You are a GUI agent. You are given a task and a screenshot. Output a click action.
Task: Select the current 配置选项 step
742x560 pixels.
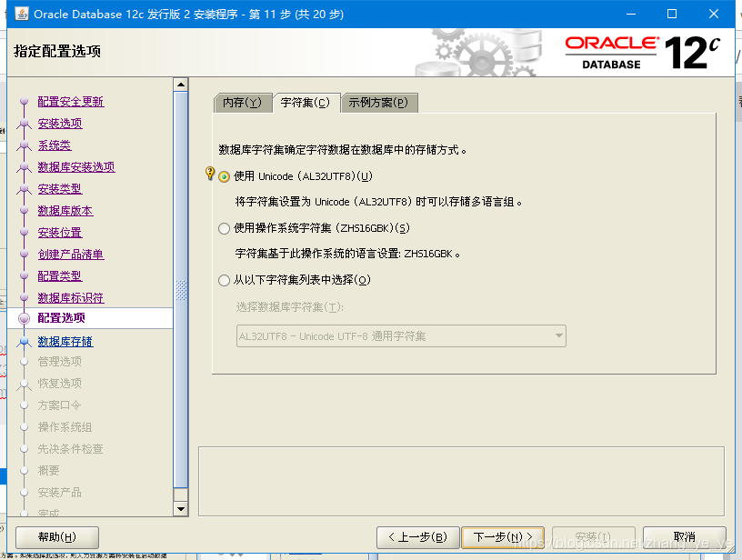tap(62, 318)
